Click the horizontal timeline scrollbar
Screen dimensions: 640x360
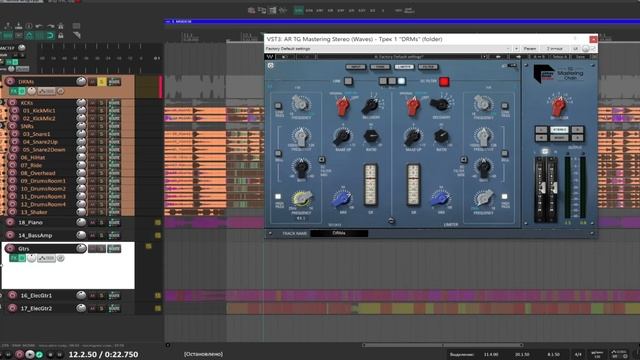(442, 345)
